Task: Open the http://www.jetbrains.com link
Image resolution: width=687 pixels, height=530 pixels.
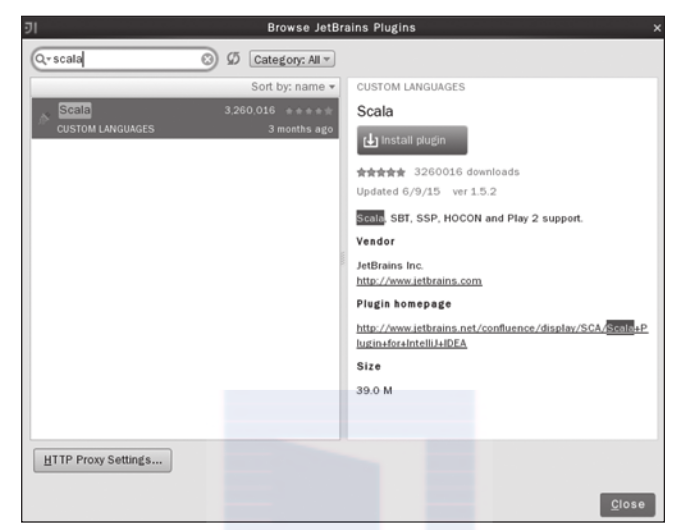Action: tap(419, 281)
